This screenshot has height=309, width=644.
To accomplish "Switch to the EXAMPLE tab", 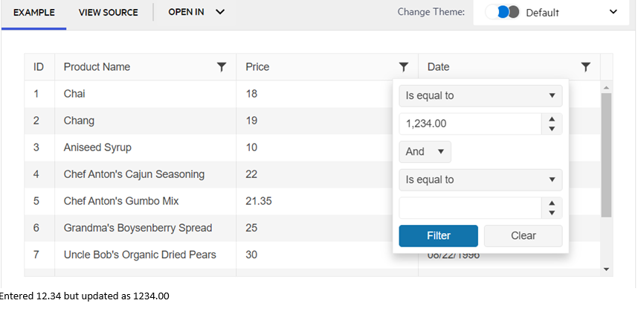I will [33, 13].
